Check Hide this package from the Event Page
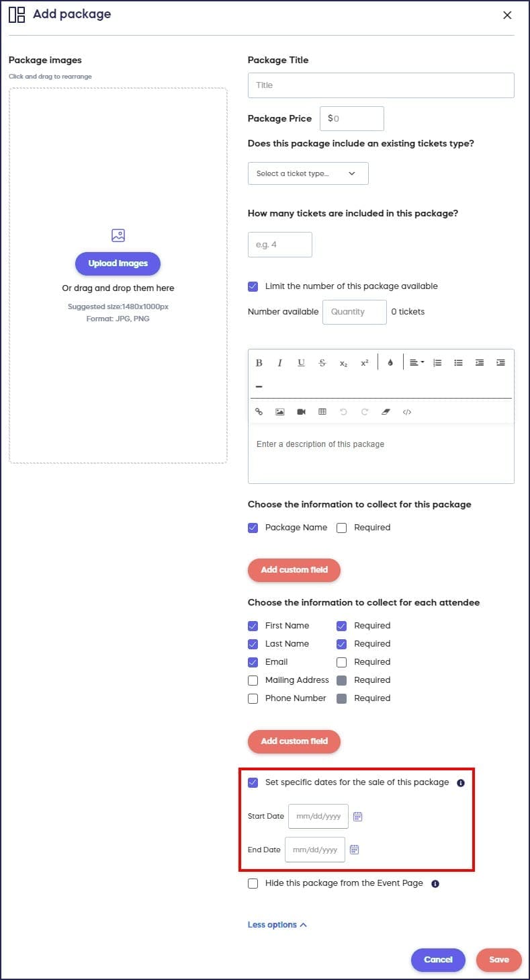This screenshot has width=530, height=980. click(253, 884)
